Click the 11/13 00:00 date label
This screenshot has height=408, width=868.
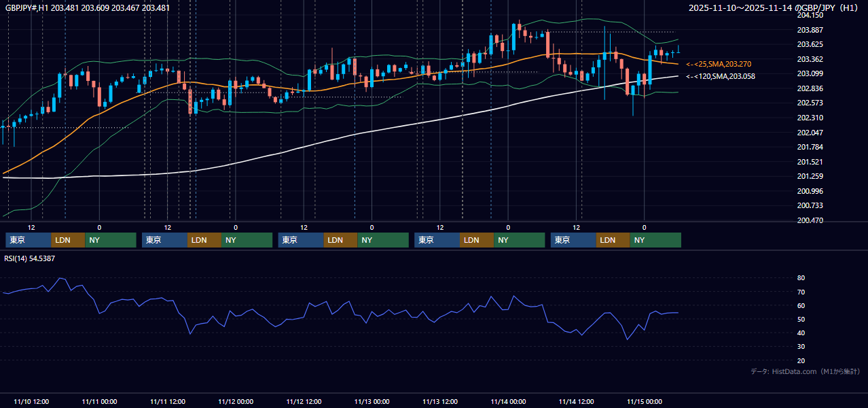pos(372,401)
